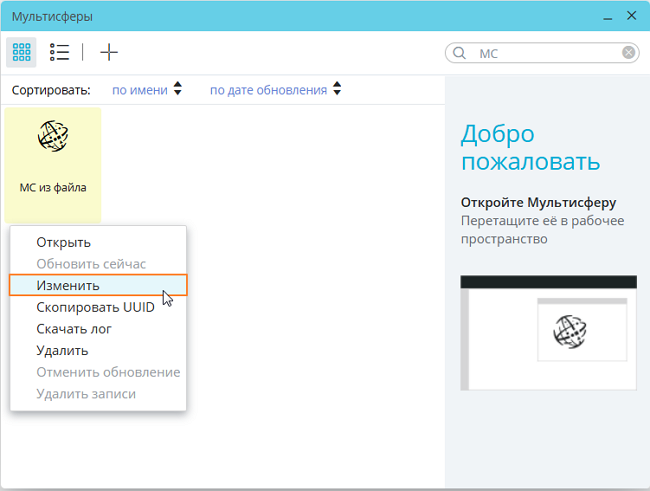Viewport: 650px width, 491px height.
Task: Focus the search field containing МС
Action: pos(543,53)
